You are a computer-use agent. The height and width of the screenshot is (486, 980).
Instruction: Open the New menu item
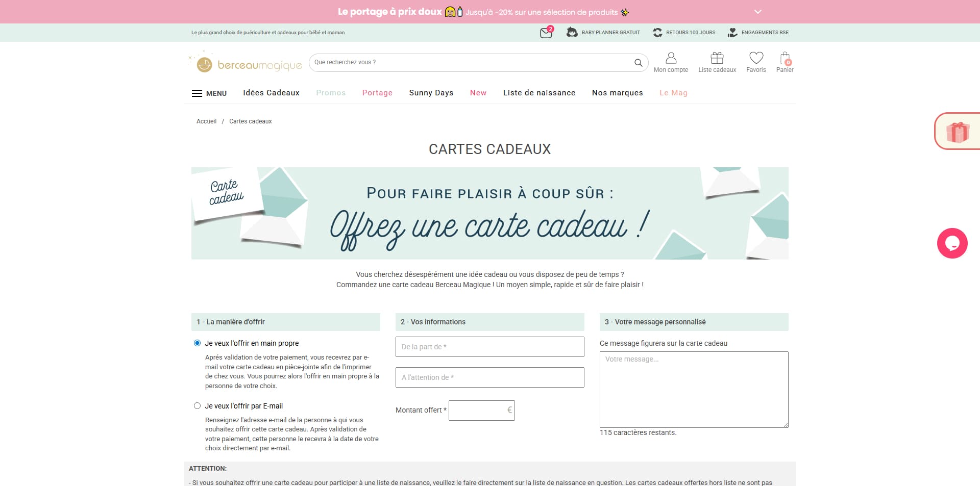pyautogui.click(x=478, y=93)
